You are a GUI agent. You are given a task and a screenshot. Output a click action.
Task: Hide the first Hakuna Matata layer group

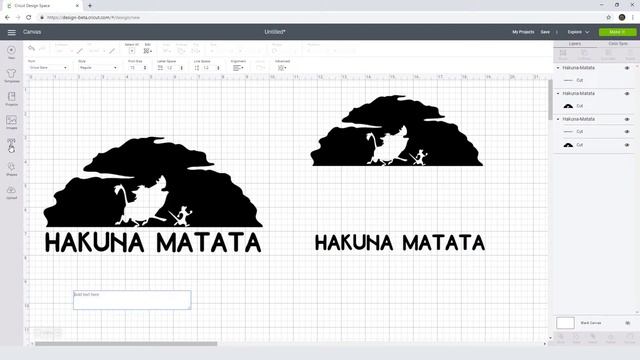[627, 68]
